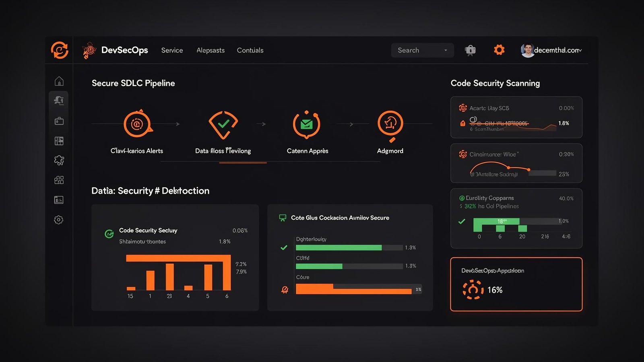Go to Contuials in top navigation
Viewport: 644px width, 362px height.
tap(250, 50)
